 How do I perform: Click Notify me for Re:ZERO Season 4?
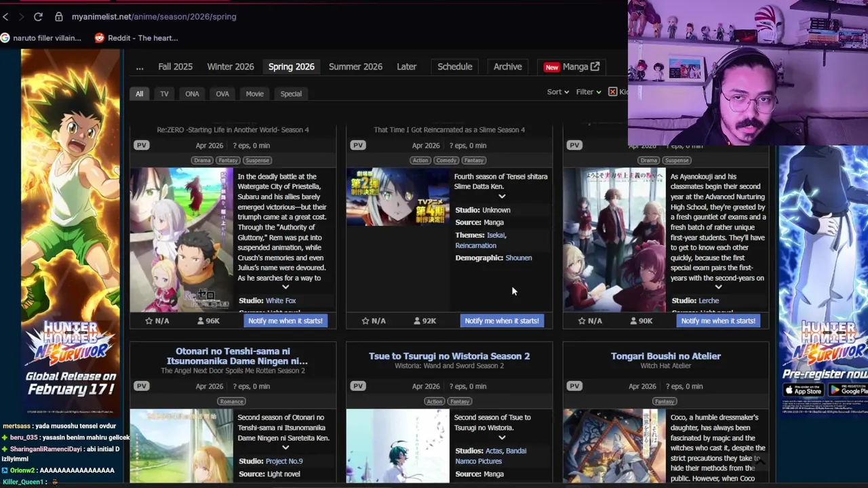click(x=285, y=321)
